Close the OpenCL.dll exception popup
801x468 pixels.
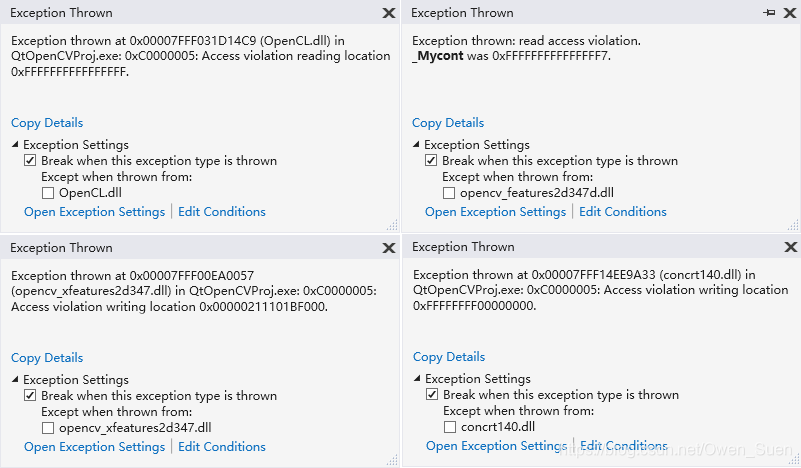388,13
